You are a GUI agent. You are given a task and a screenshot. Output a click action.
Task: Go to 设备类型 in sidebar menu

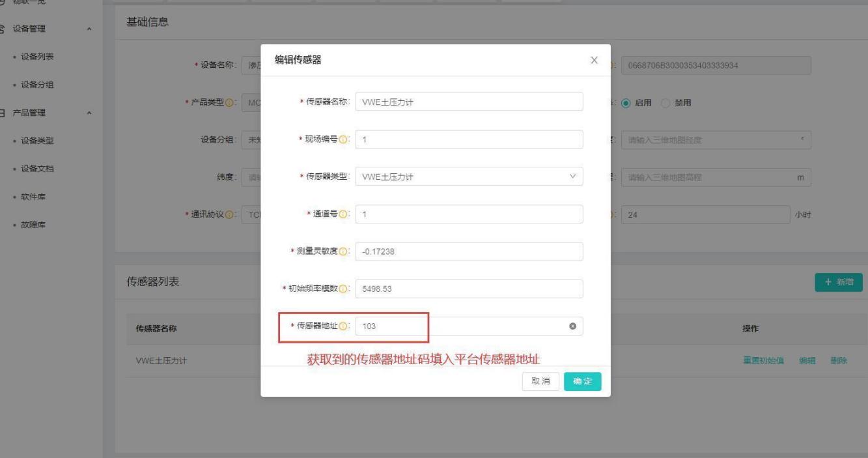click(37, 140)
